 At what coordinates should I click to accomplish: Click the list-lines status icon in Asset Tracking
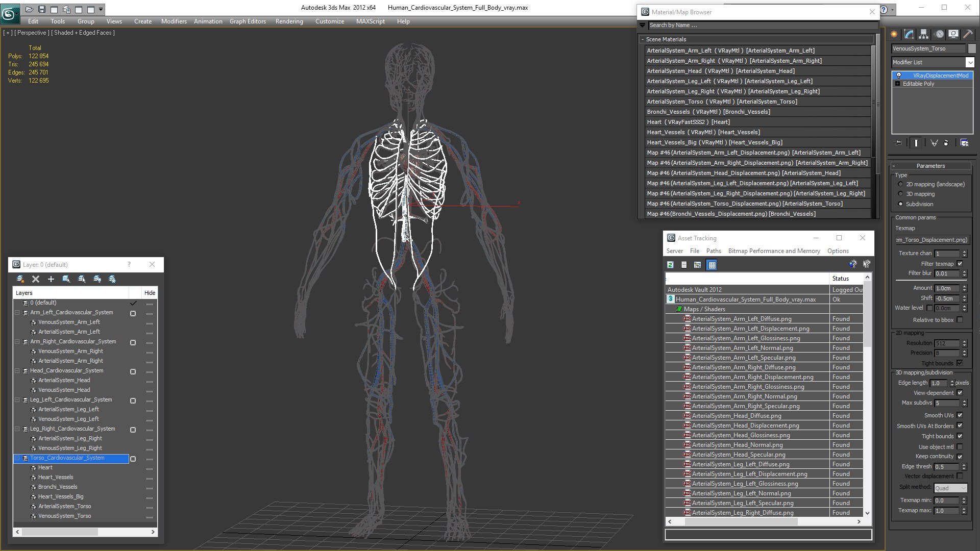(684, 265)
